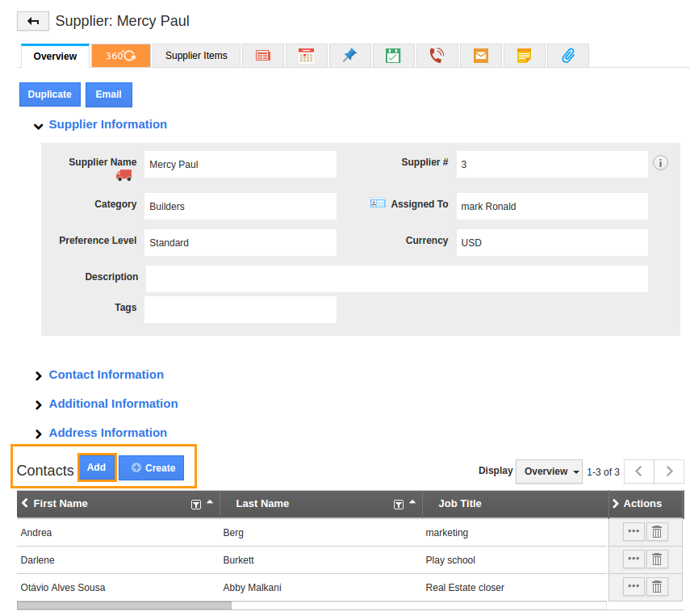
Task: Open the attachments paperclip tab
Action: [567, 56]
